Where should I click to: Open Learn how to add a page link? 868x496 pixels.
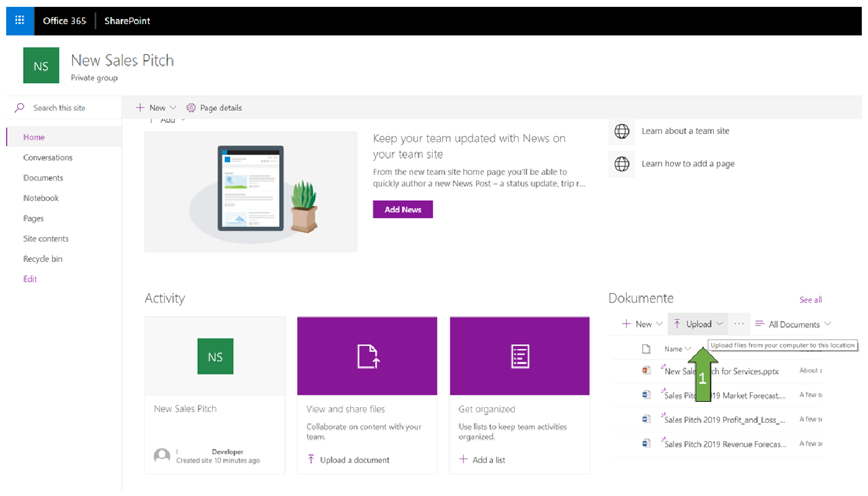[688, 164]
